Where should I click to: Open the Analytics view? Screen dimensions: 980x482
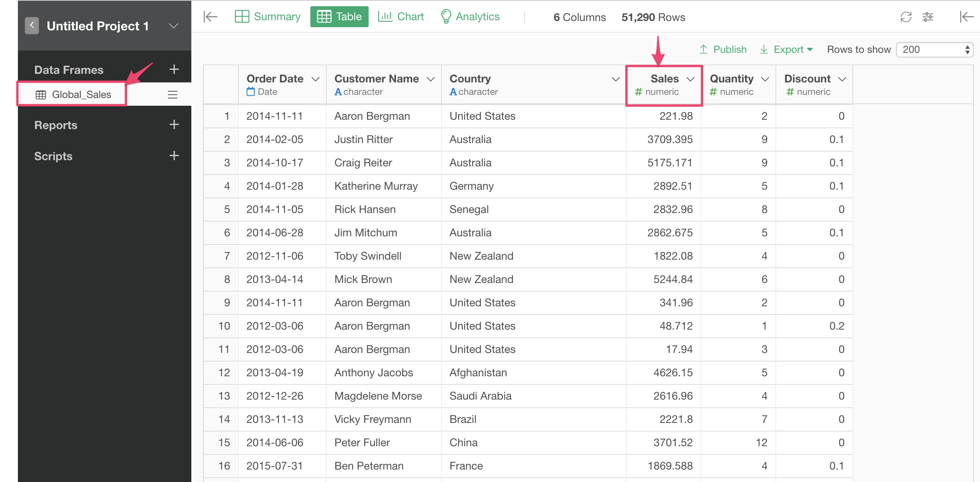(x=470, y=16)
